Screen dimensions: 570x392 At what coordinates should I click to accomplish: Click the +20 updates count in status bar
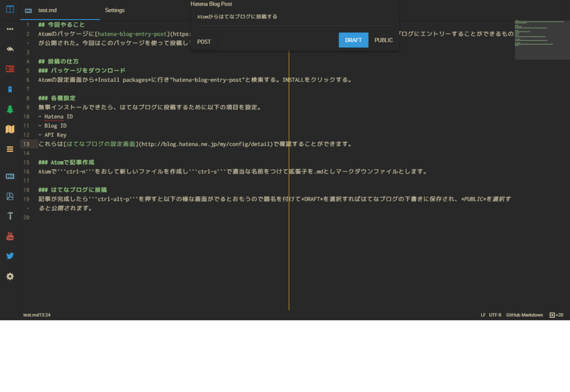(x=559, y=315)
